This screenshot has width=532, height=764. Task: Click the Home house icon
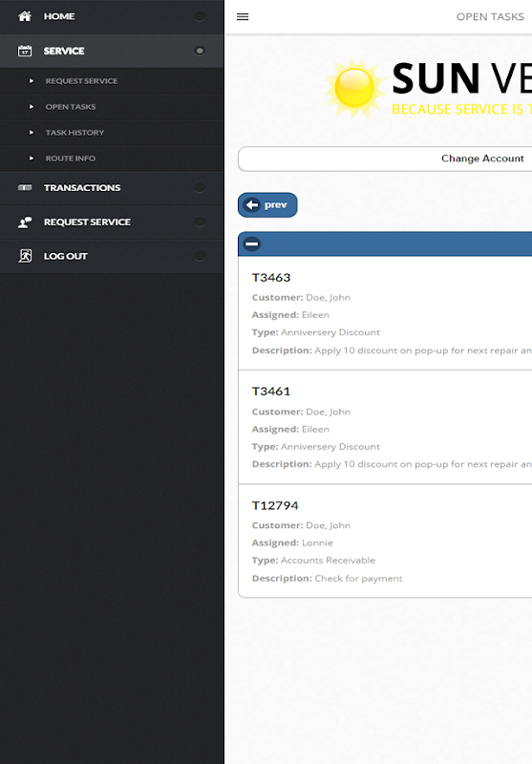coord(25,16)
